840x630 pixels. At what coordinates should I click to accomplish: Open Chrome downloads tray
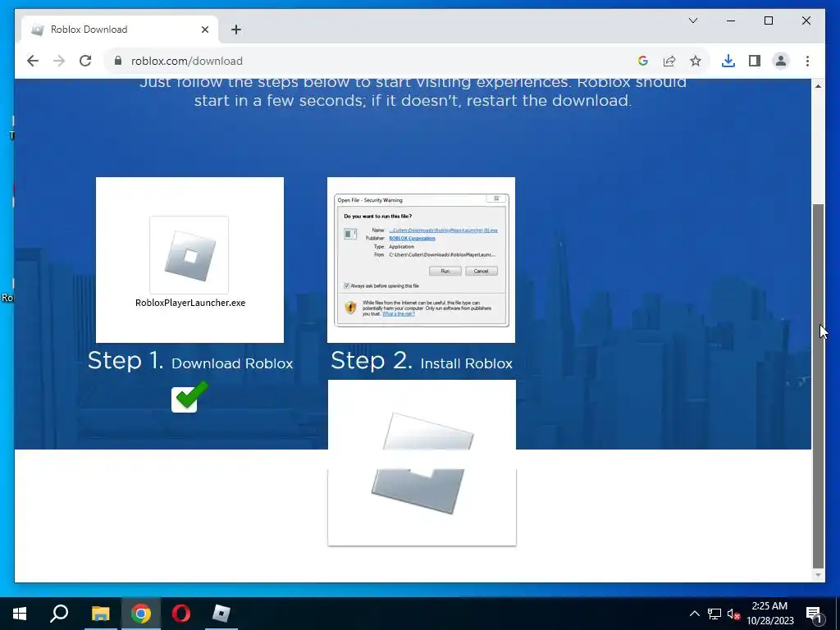click(728, 61)
